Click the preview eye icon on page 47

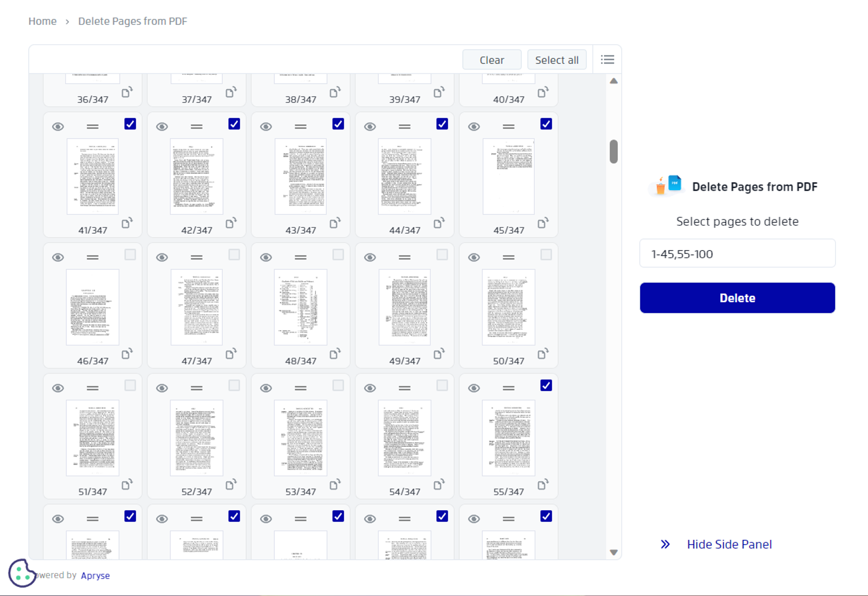[162, 257]
